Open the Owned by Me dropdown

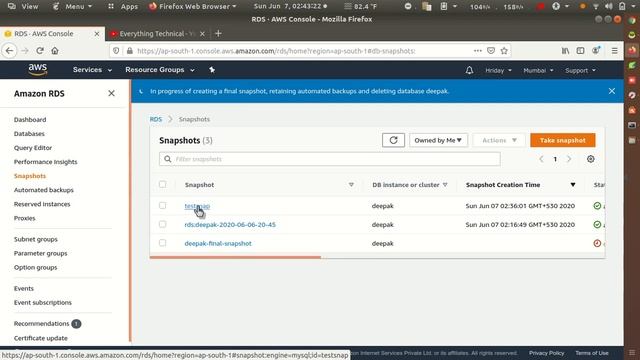pyautogui.click(x=438, y=140)
